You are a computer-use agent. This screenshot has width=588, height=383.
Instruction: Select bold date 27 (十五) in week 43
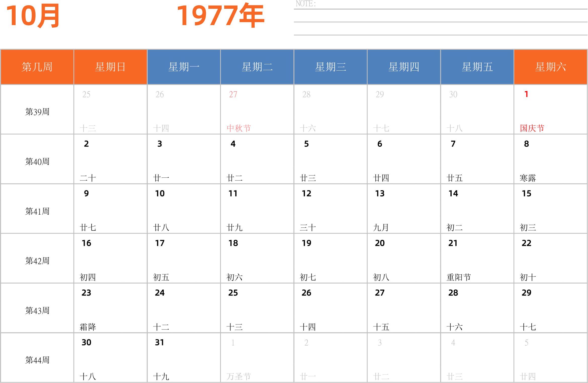380,293
